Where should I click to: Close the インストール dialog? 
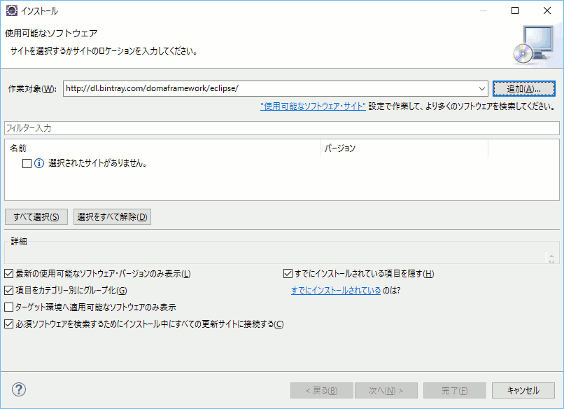coord(547,11)
